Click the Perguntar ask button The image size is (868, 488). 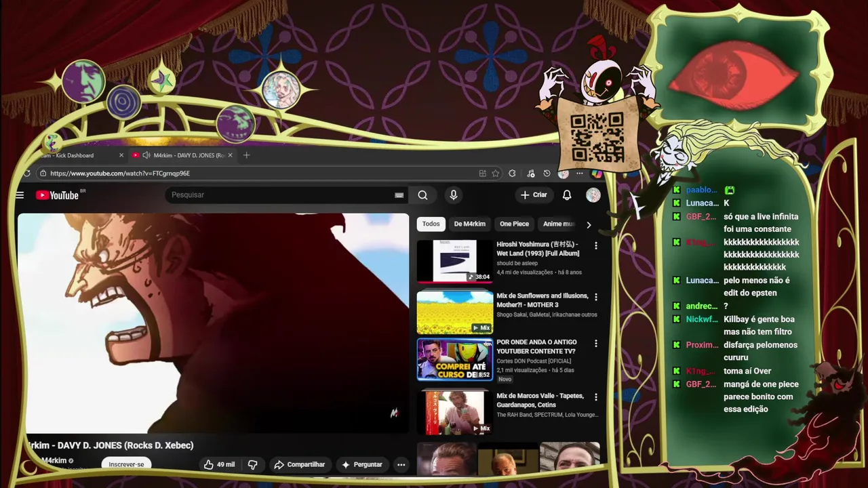pyautogui.click(x=362, y=464)
